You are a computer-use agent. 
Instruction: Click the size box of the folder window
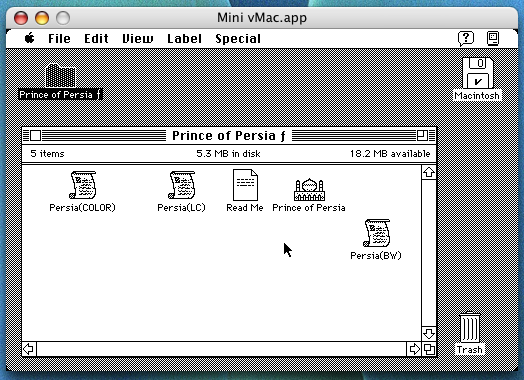click(429, 349)
